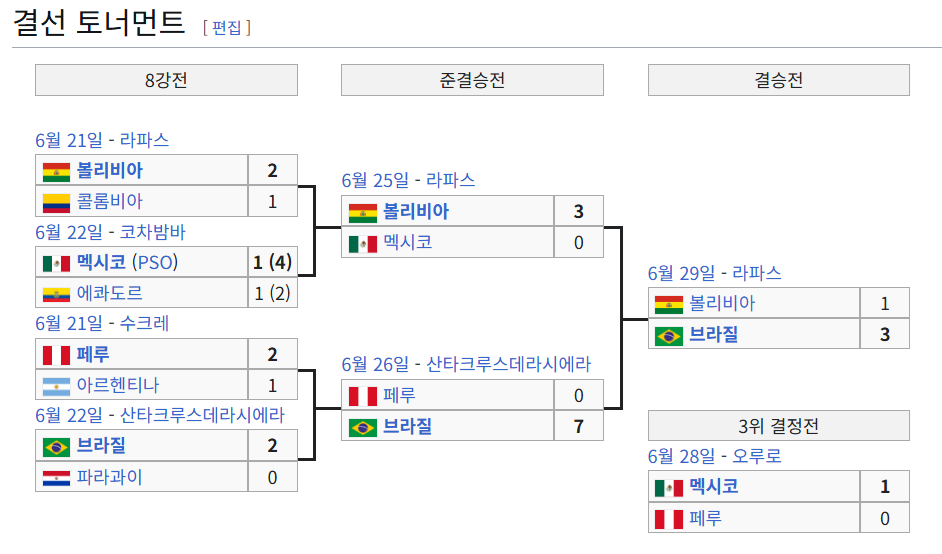
Task: Click the Colombia flag icon
Action: pyautogui.click(x=56, y=202)
